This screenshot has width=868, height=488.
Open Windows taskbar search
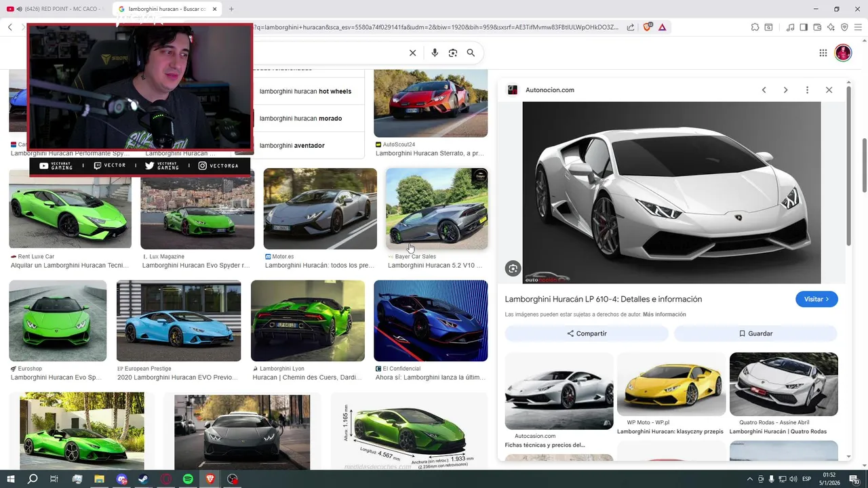[x=33, y=479]
